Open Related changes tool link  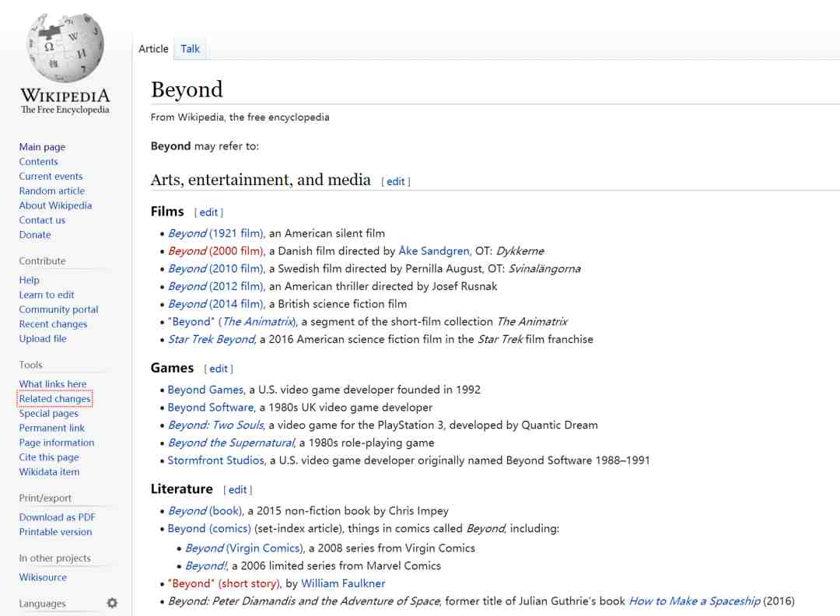(55, 398)
